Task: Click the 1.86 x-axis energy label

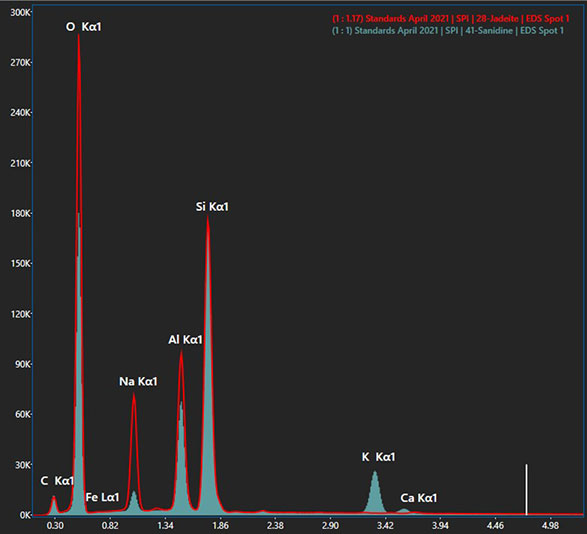Action: tap(220, 526)
